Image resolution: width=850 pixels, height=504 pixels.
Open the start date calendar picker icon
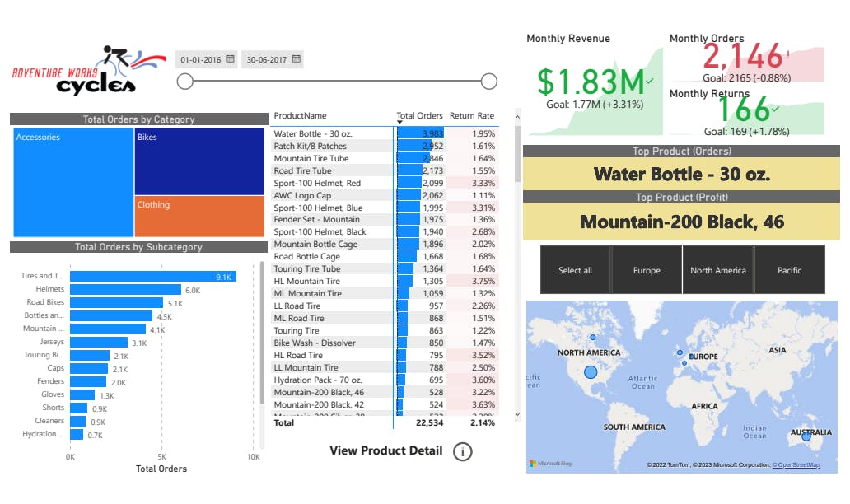pos(230,59)
